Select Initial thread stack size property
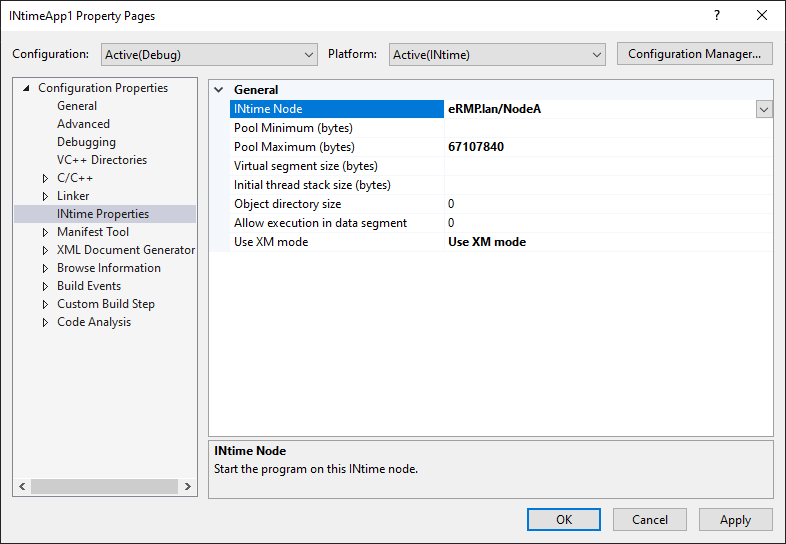The height and width of the screenshot is (544, 786). pyautogui.click(x=337, y=185)
